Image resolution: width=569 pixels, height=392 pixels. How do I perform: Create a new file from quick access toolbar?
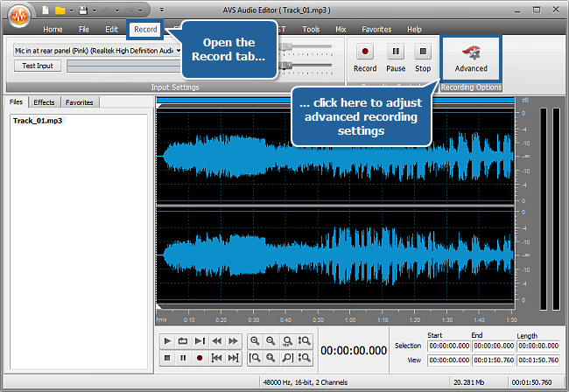coord(46,10)
